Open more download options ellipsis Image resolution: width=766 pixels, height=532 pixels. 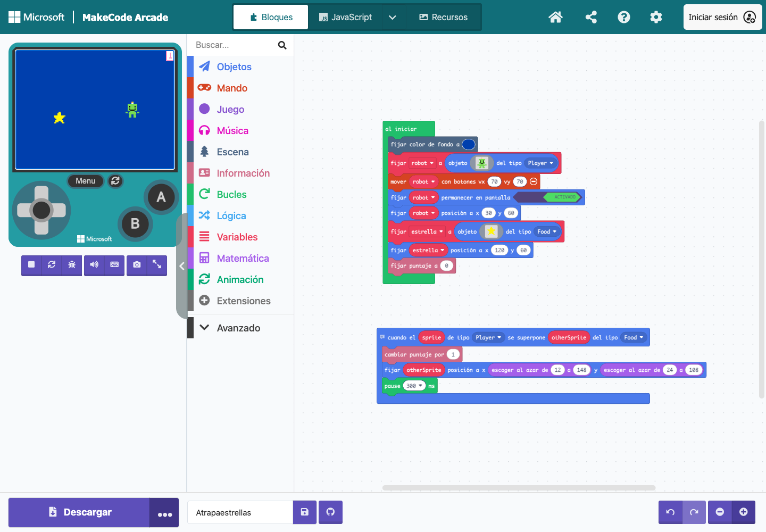pyautogui.click(x=164, y=513)
